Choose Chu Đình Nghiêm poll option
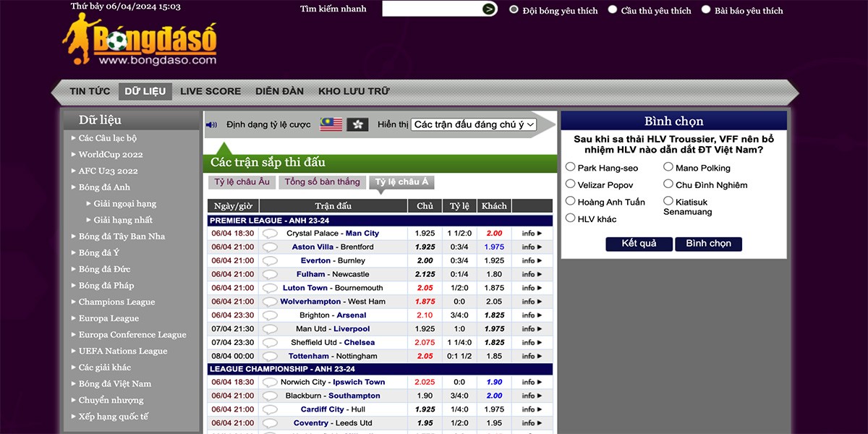 point(668,184)
